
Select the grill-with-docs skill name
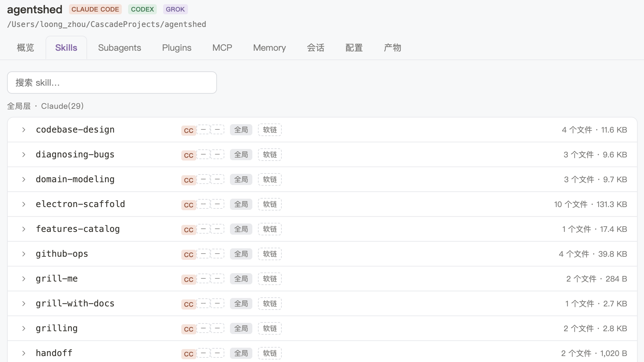tap(75, 304)
